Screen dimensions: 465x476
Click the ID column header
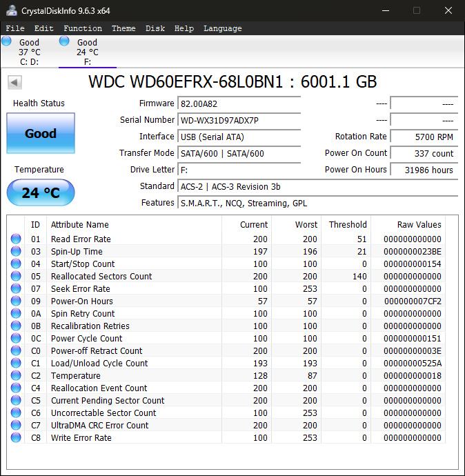(35, 225)
